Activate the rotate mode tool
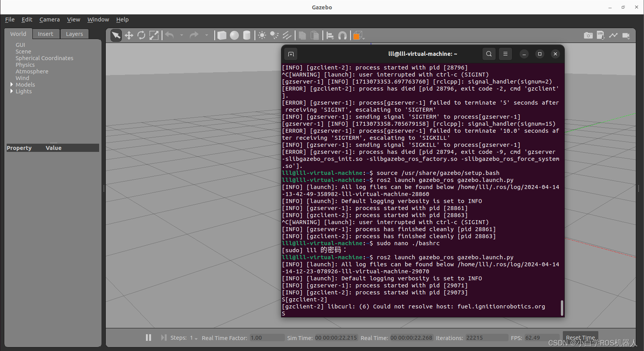Viewport: 644px width, 351px height. pos(141,36)
